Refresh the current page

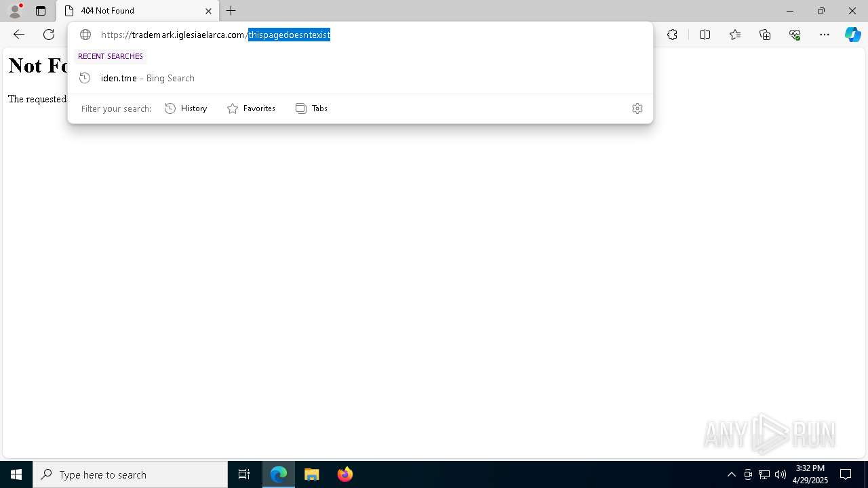coord(49,35)
